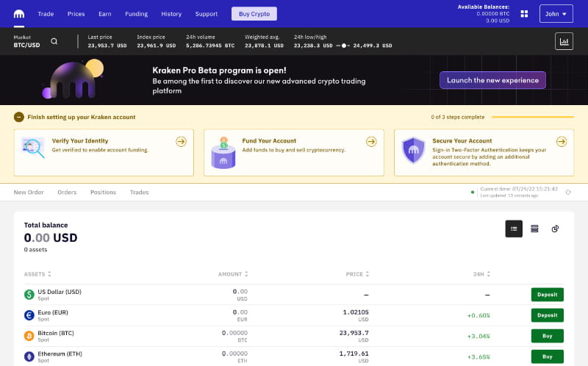This screenshot has height=366, width=588.
Task: Open the market search magnifier
Action: coord(54,41)
